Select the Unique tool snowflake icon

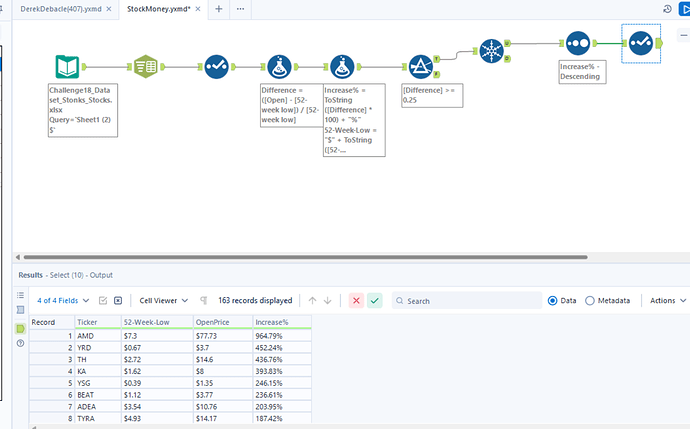(491, 51)
